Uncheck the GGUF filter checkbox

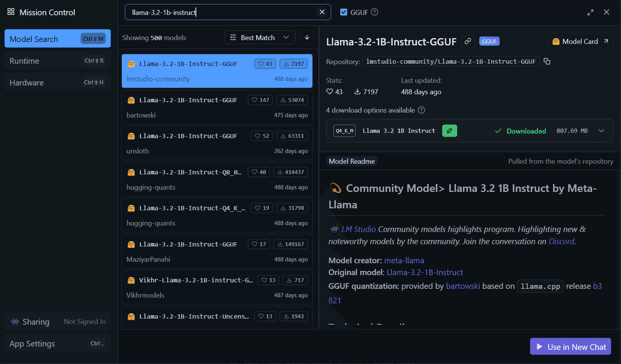344,12
